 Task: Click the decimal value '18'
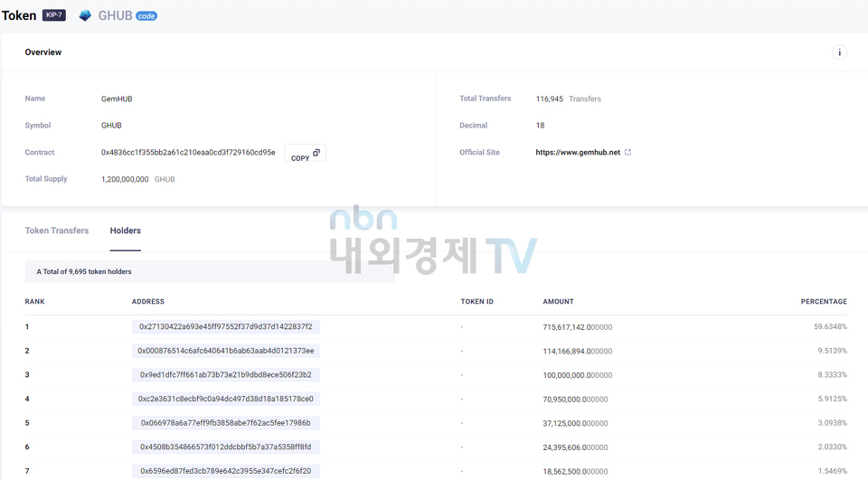pos(540,126)
